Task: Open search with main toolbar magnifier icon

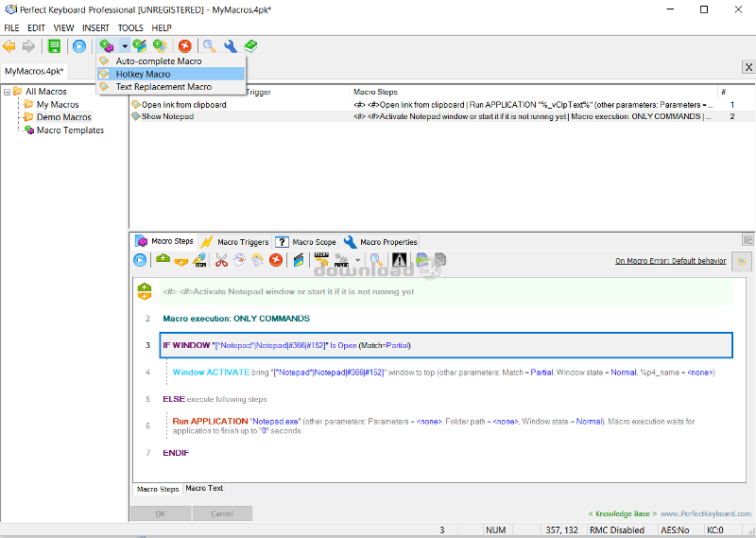Action: [209, 46]
